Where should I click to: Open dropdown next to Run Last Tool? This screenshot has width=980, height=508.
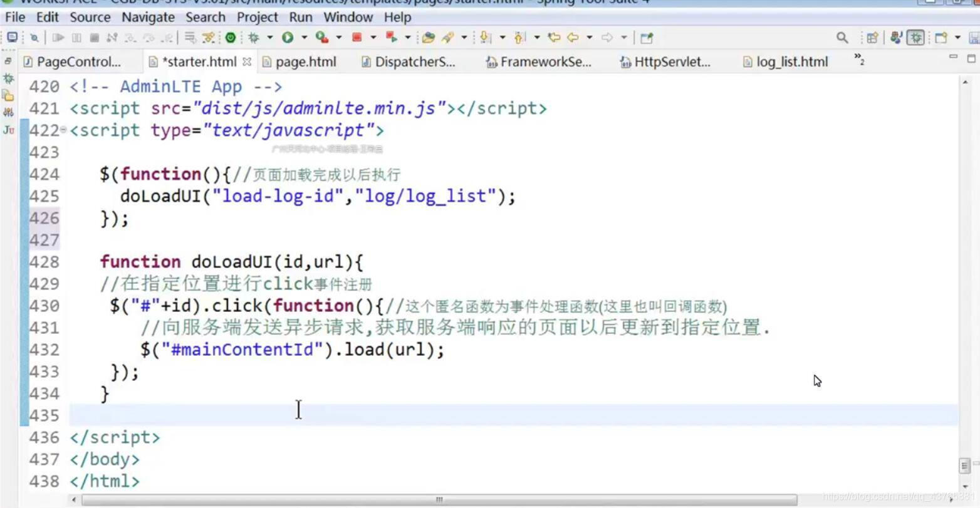pyautogui.click(x=339, y=38)
